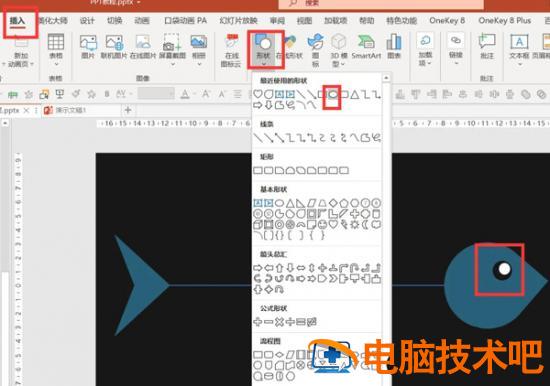This screenshot has width=550, height=386.
Task: Click the 在线图标 online icons button
Action: click(231, 50)
